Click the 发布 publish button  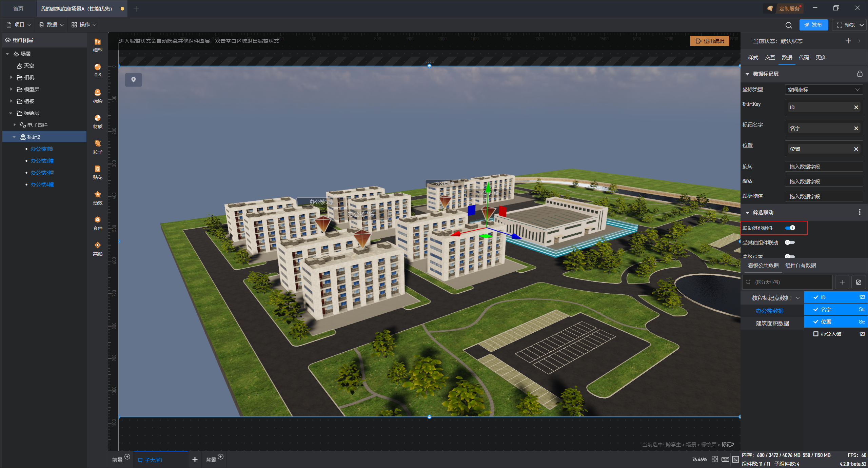pyautogui.click(x=813, y=25)
